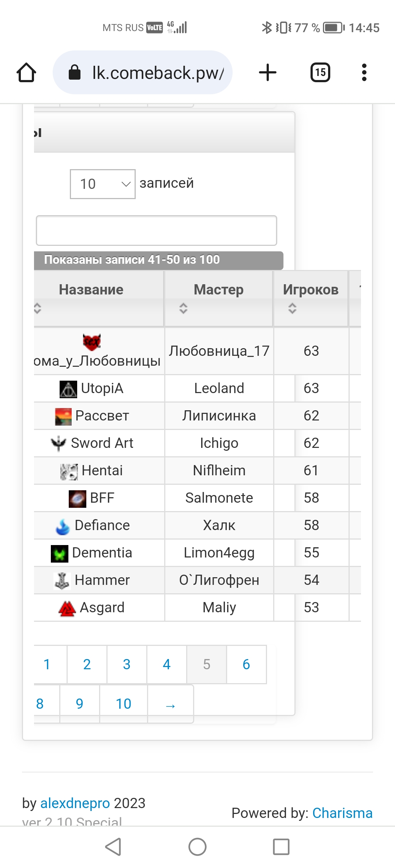Go to pagination page 6

coord(247,664)
